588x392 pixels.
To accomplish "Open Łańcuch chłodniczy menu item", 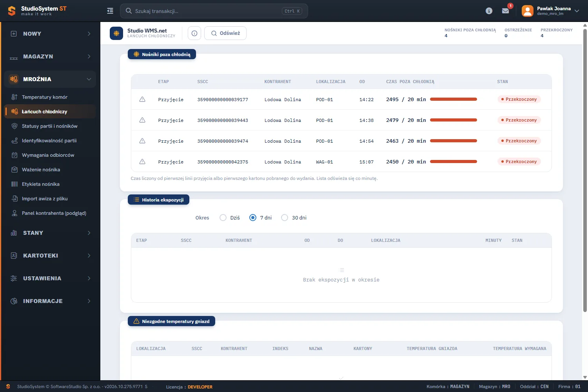I will (50, 112).
